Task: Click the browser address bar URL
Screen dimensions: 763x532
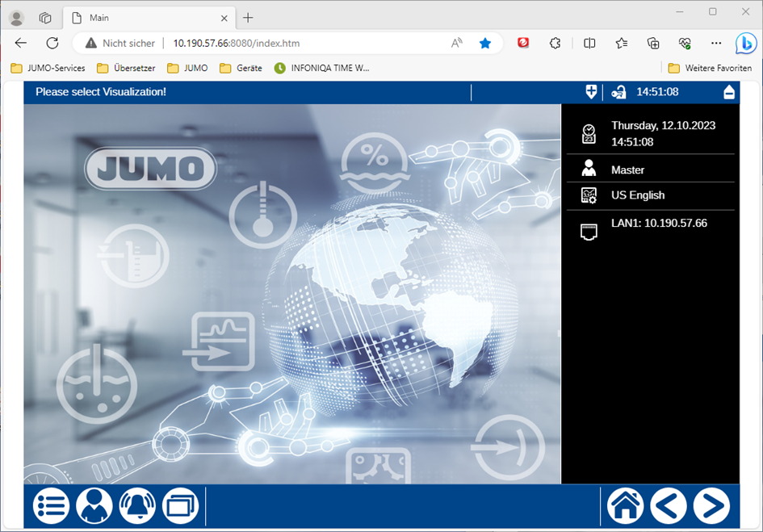Action: 236,43
